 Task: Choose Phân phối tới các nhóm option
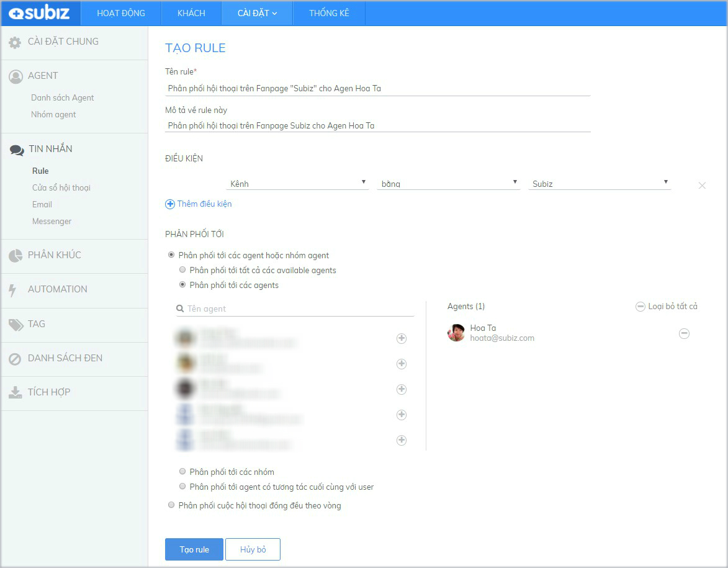[x=182, y=471]
